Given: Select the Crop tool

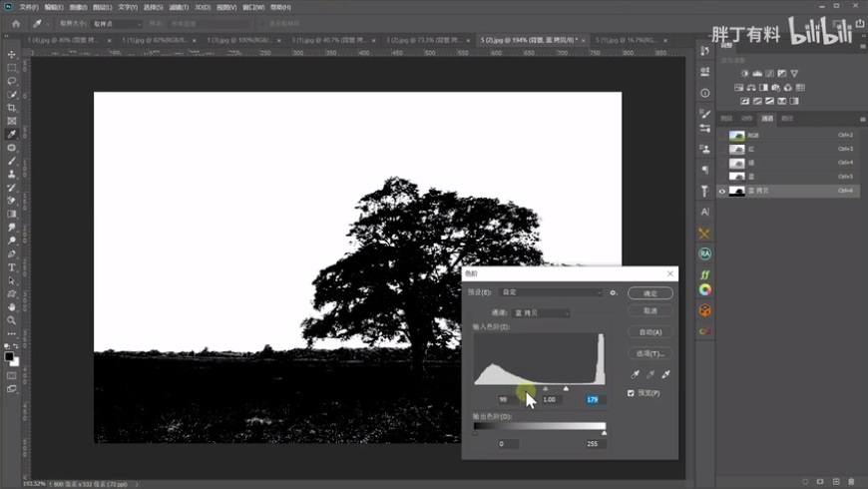Looking at the screenshot, I should click(12, 108).
